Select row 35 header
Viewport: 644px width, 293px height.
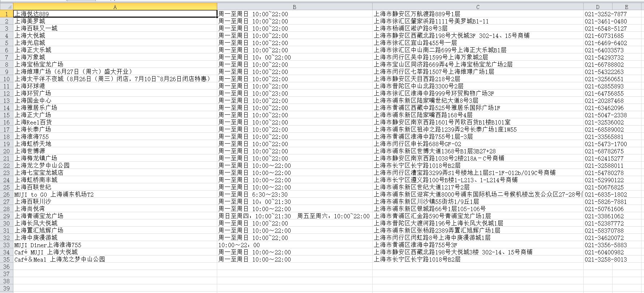pos(7,259)
